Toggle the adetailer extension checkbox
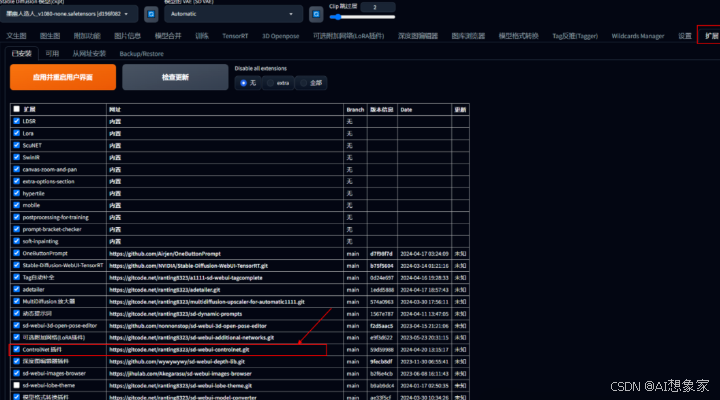The image size is (720, 400). [17, 289]
